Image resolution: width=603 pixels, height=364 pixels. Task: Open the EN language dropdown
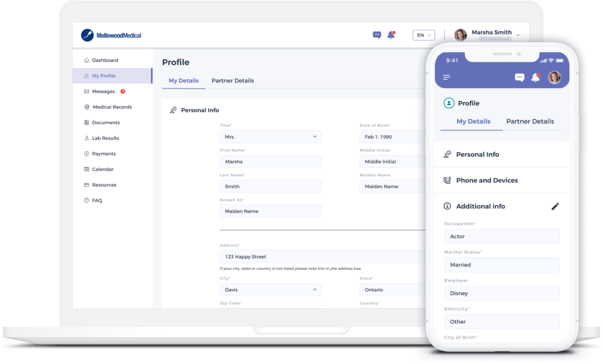423,35
